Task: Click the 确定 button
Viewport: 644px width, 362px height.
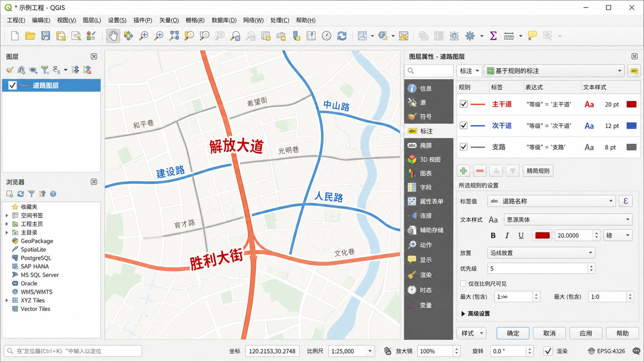Action: [513, 333]
